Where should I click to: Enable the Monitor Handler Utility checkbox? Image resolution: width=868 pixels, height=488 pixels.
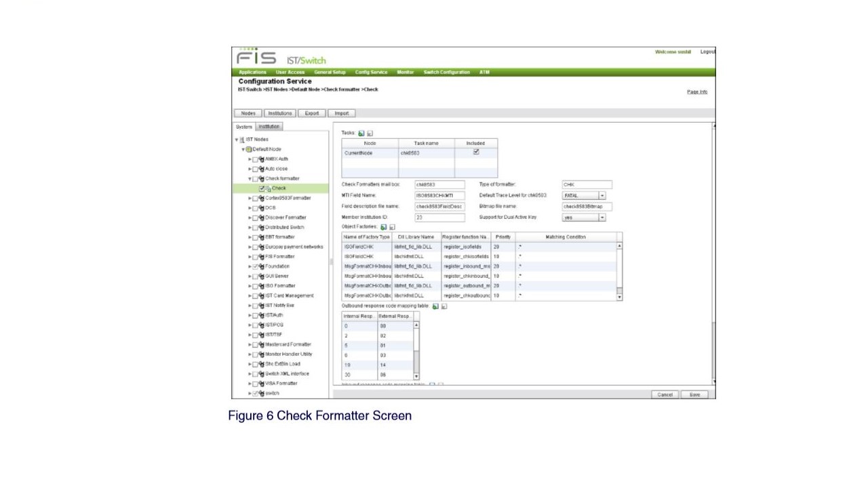point(255,354)
